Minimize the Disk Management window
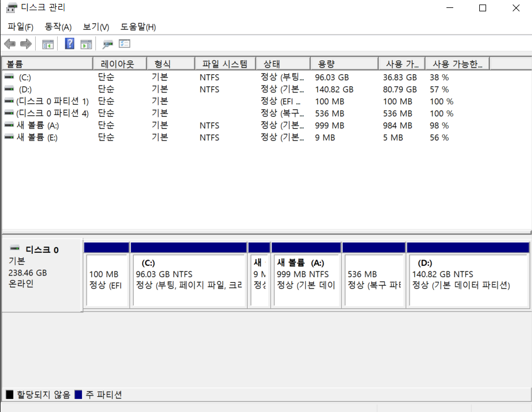 [450, 8]
